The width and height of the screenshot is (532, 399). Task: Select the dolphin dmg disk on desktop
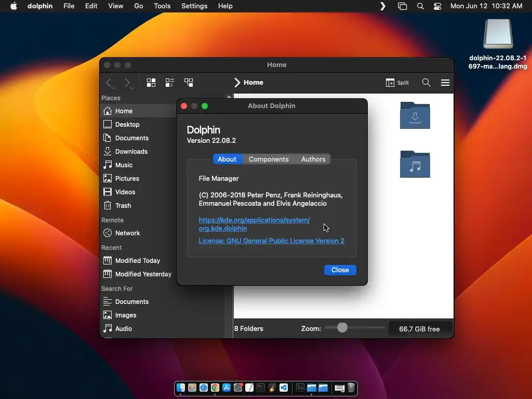coord(498,44)
